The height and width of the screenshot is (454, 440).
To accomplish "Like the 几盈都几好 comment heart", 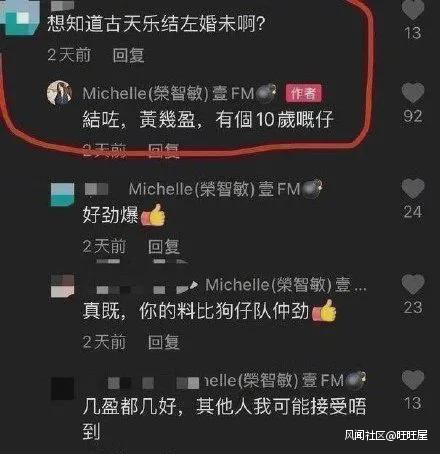I will pos(413,380).
